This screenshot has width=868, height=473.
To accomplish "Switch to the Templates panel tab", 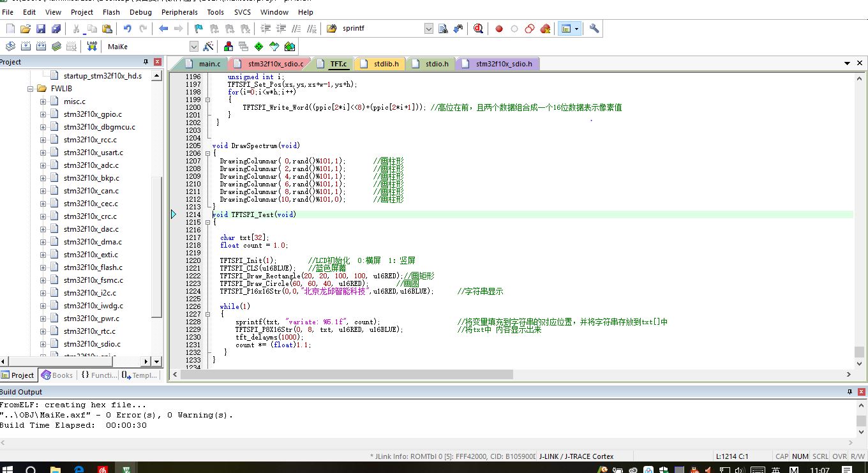I will (x=139, y=375).
